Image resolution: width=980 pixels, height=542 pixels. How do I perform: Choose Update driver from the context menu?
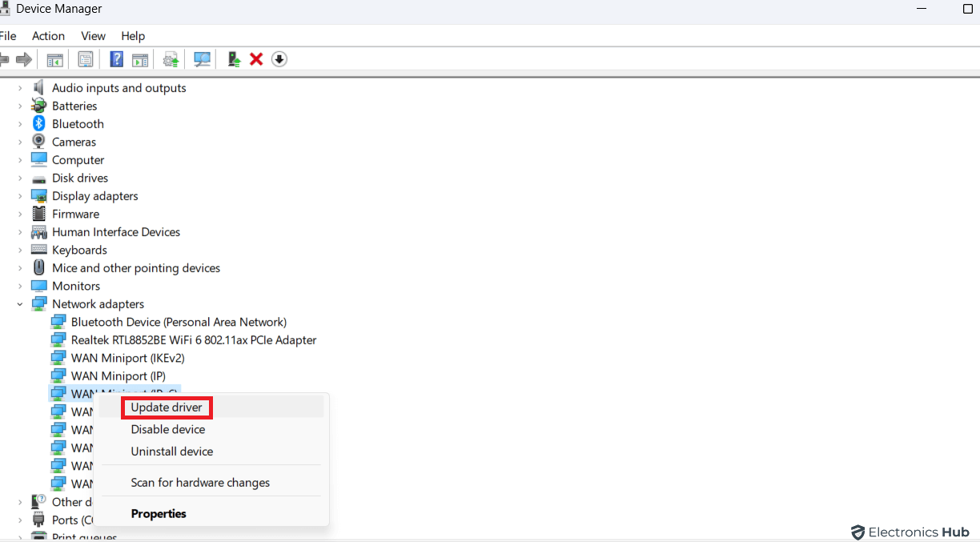(167, 408)
